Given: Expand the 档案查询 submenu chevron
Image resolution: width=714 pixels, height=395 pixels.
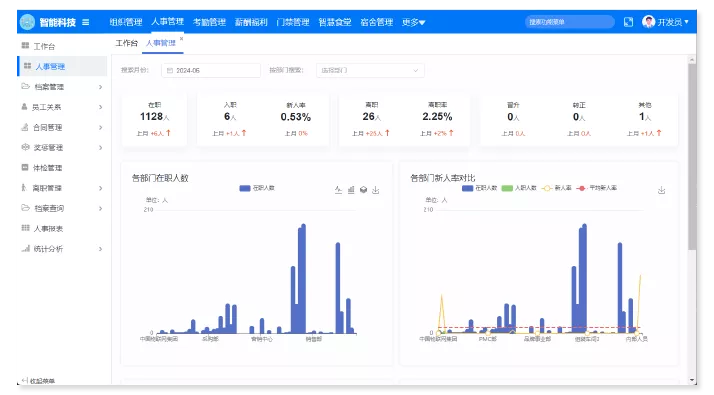Looking at the screenshot, I should [x=100, y=208].
